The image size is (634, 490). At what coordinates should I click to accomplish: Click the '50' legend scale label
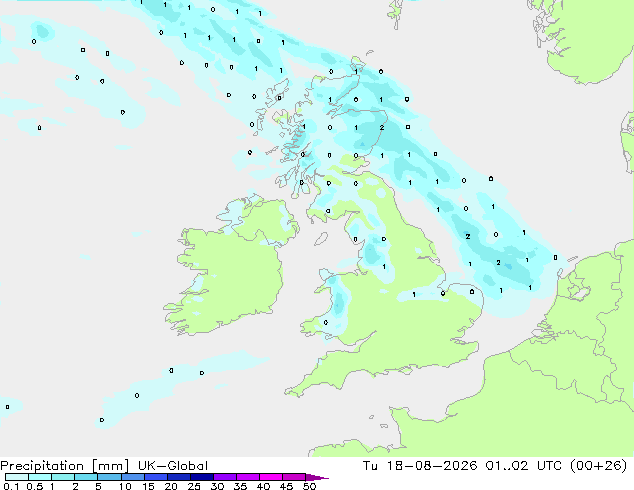309,486
